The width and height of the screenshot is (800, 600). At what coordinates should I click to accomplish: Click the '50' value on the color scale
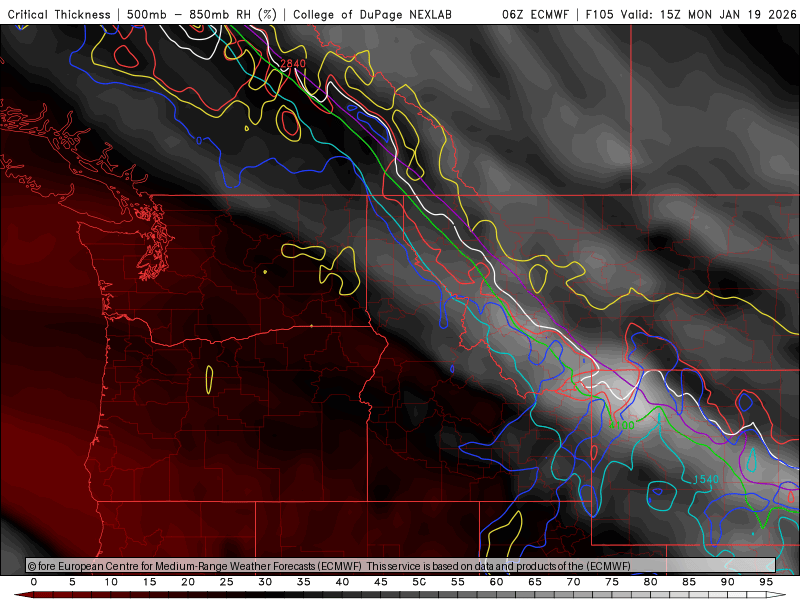pyautogui.click(x=419, y=582)
